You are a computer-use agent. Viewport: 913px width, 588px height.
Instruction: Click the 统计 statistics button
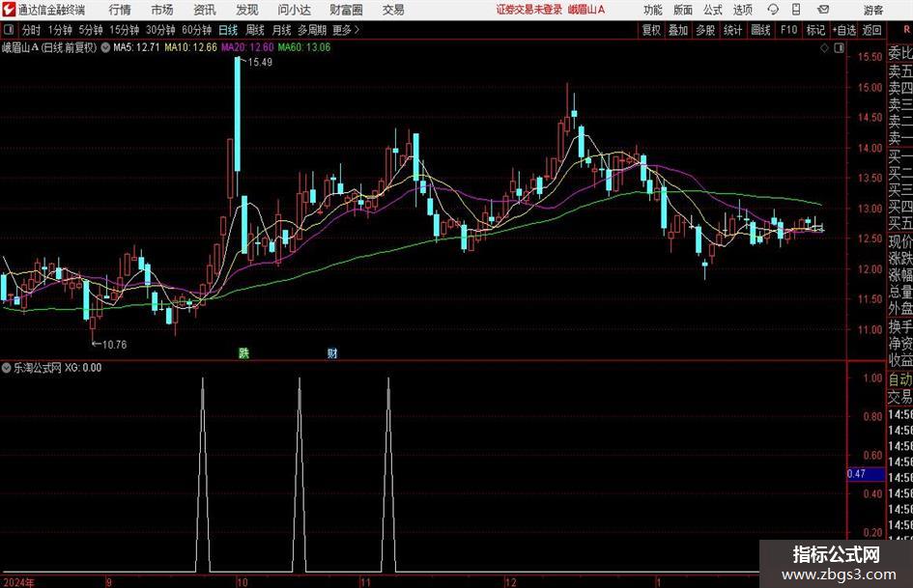[x=732, y=30]
